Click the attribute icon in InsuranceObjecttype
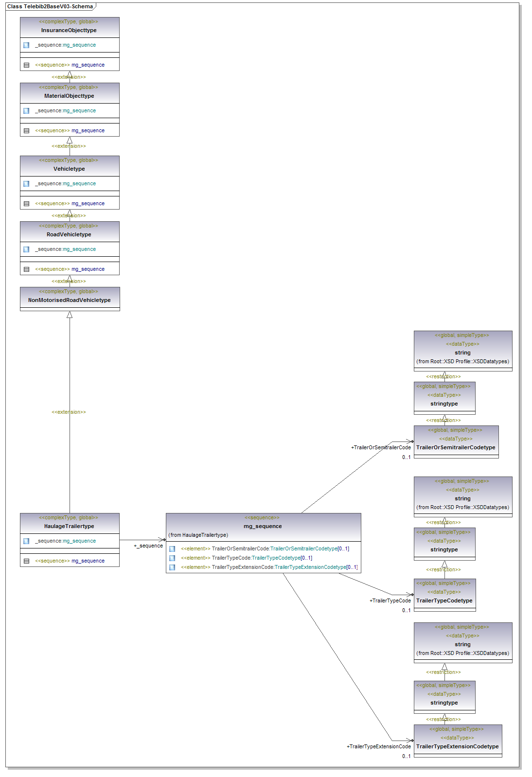This screenshot has width=532, height=777. tap(26, 45)
